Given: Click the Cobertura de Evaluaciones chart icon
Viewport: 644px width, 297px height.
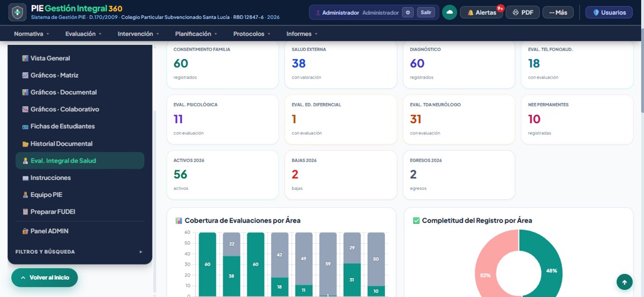Looking at the screenshot, I should 179,221.
